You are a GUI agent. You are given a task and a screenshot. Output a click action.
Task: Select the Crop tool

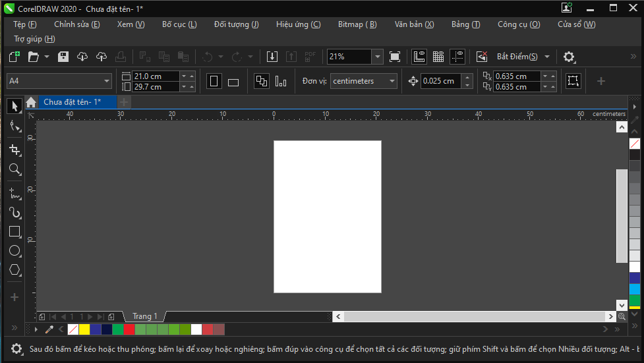tap(15, 150)
